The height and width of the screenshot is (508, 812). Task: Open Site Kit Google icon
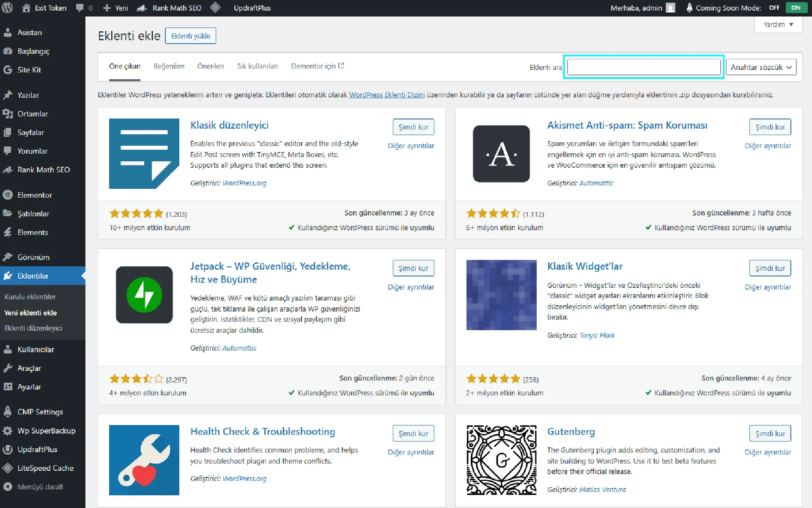(x=8, y=69)
